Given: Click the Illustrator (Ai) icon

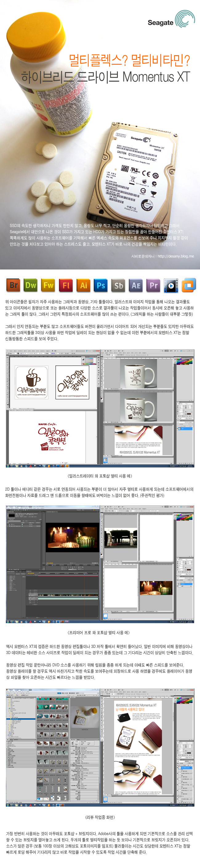Looking at the screenshot, I should click(x=83, y=286).
